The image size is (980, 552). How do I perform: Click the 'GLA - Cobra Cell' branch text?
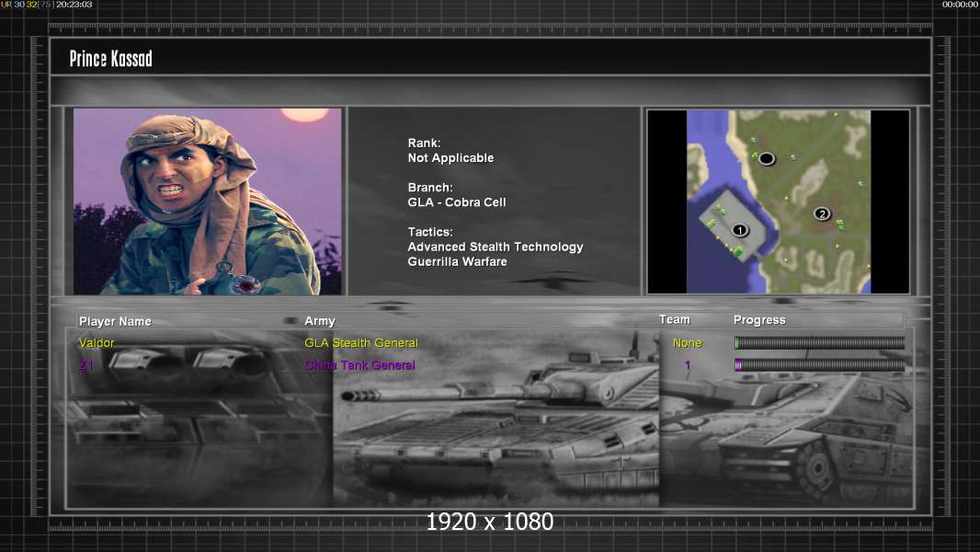click(457, 202)
